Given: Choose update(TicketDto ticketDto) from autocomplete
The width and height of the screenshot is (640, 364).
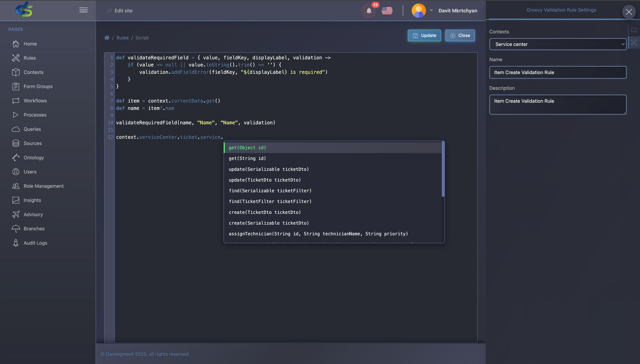Looking at the screenshot, I should coord(265,180).
